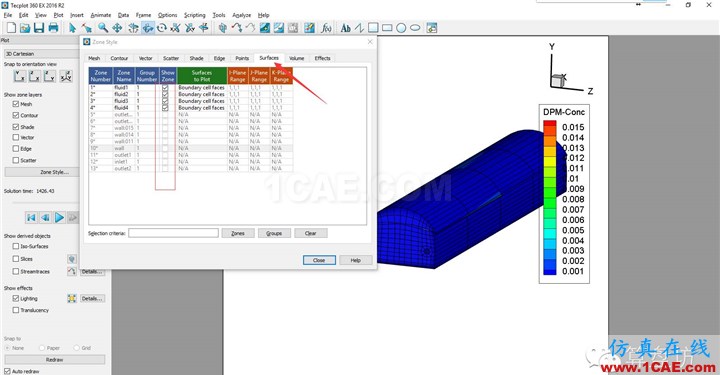This screenshot has height=375, width=720.
Task: Select the Translate move tool
Action: click(117, 28)
